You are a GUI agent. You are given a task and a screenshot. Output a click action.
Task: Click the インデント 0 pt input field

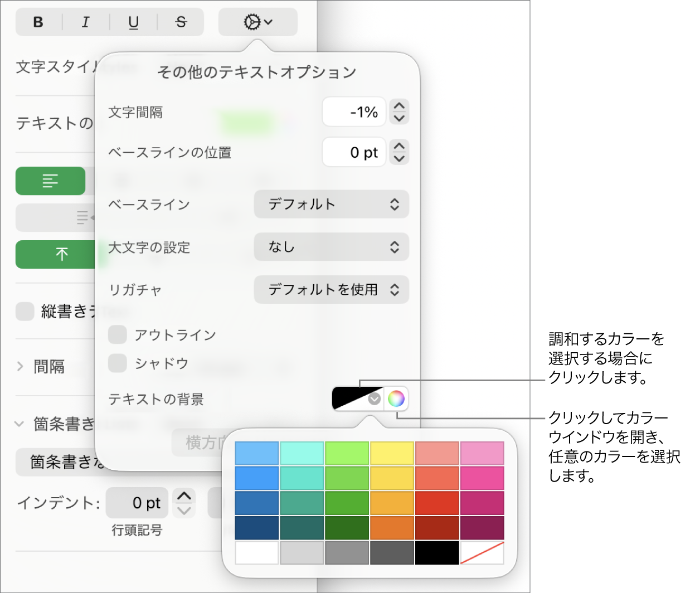click(x=137, y=503)
